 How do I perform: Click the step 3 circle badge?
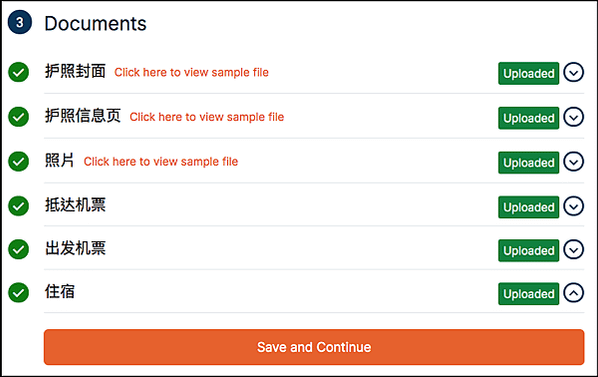pos(19,22)
